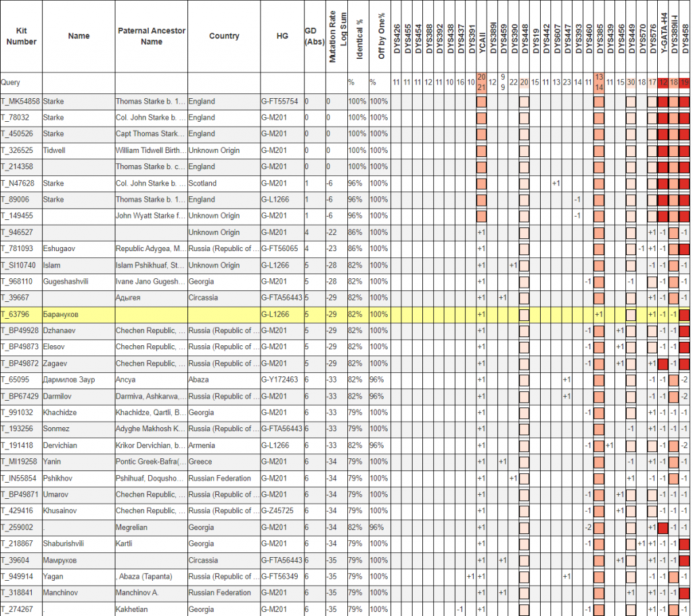Screen dimensions: 693x616
Task: Sort by the Country column header
Action: click(223, 37)
